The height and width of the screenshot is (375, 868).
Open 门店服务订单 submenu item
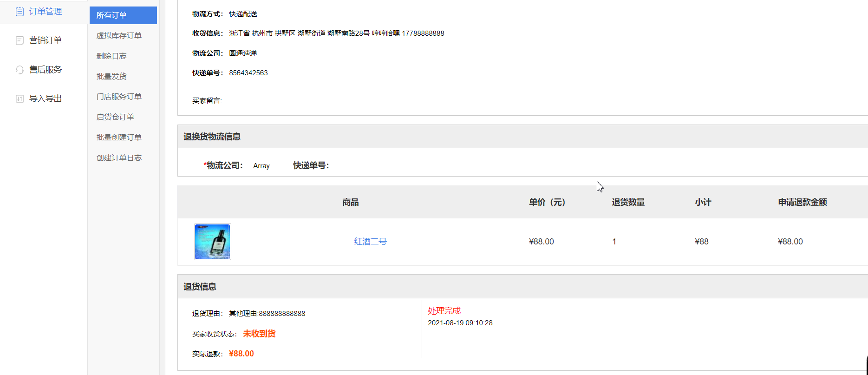tap(119, 97)
